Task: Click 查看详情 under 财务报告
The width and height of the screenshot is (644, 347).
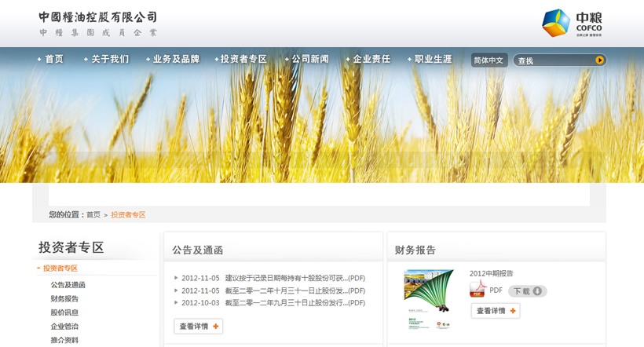Action: (x=496, y=311)
